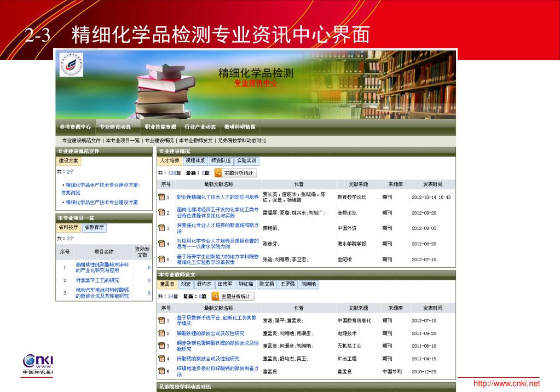Image resolution: width=560 pixels, height=392 pixels.
Task: Click the http://www.cnki.net URL
Action: tap(506, 383)
